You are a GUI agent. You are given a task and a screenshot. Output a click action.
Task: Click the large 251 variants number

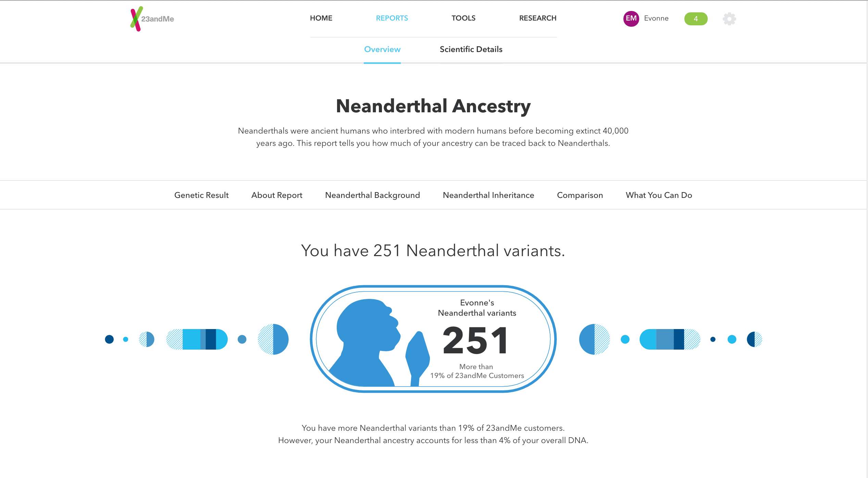click(x=476, y=340)
